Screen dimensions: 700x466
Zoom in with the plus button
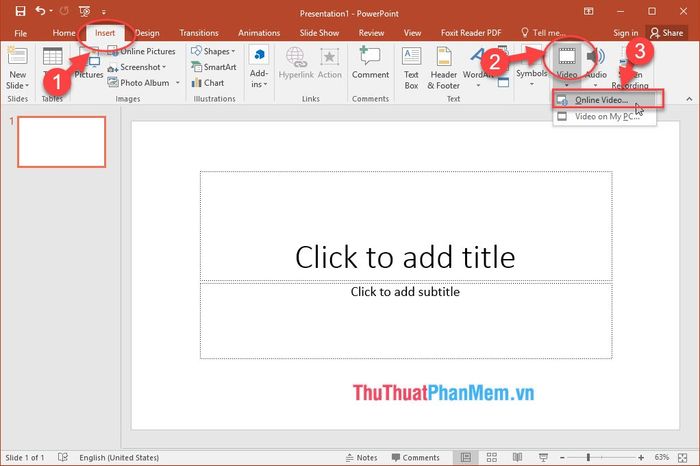tap(641, 458)
